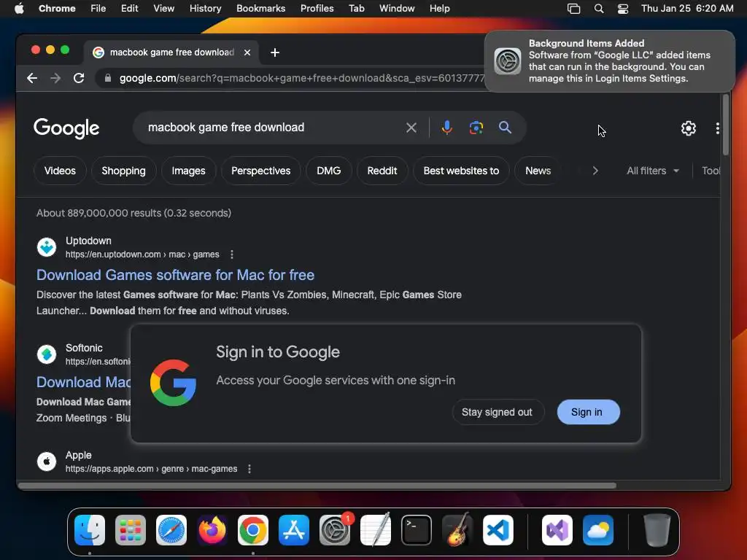Open Terminal from the Dock
The width and height of the screenshot is (747, 560).
coord(417,530)
